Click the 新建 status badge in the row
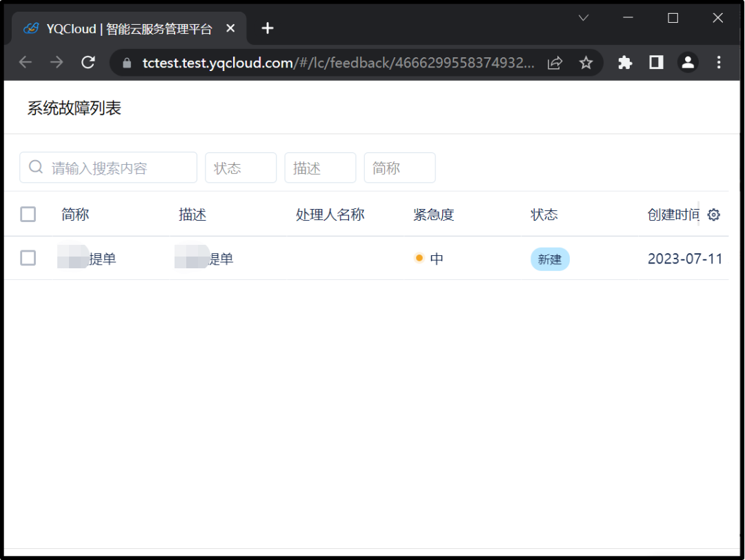The width and height of the screenshot is (745, 560). [x=550, y=259]
